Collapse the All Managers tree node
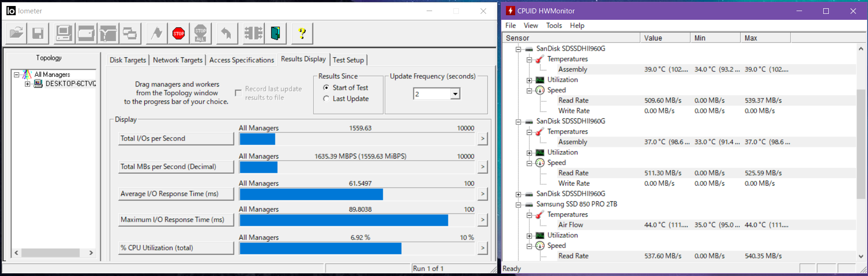This screenshot has height=276, width=868. 17,75
